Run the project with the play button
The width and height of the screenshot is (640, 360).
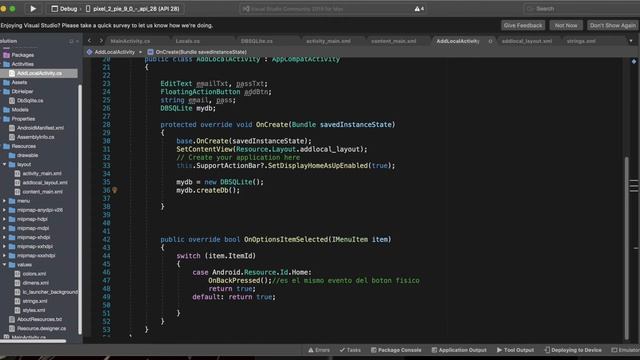pos(33,9)
